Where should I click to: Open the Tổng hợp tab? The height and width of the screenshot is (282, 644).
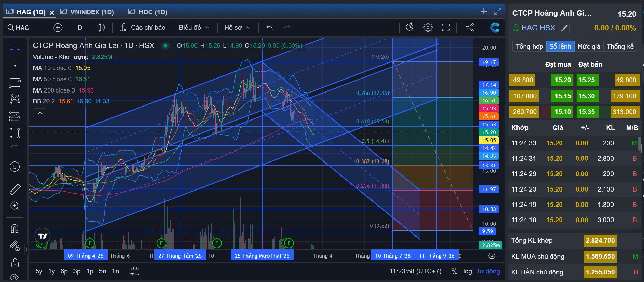[x=529, y=46]
